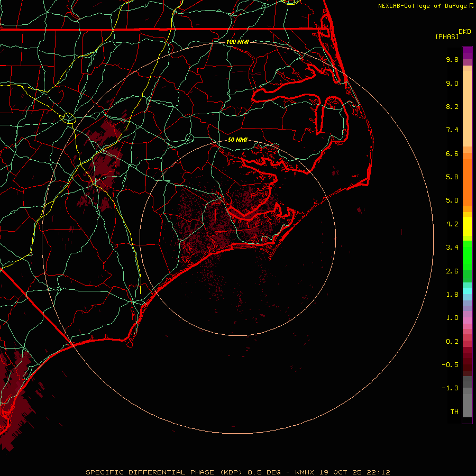Select the 1.0 color scale value

452,318
